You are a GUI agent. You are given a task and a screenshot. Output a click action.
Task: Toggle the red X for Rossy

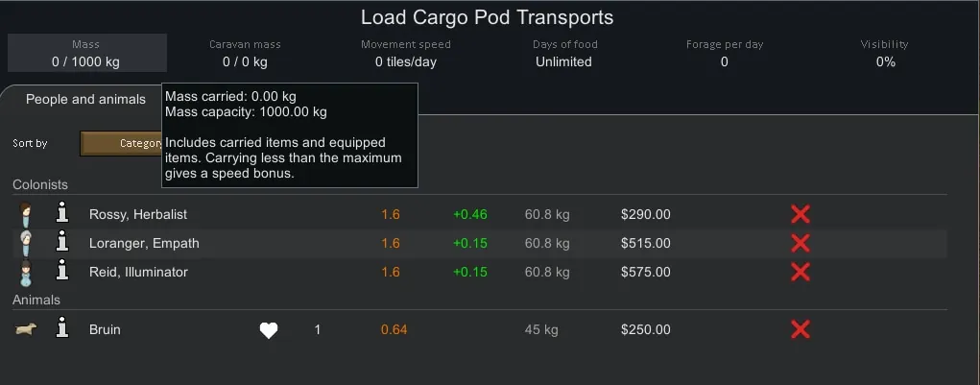click(801, 214)
